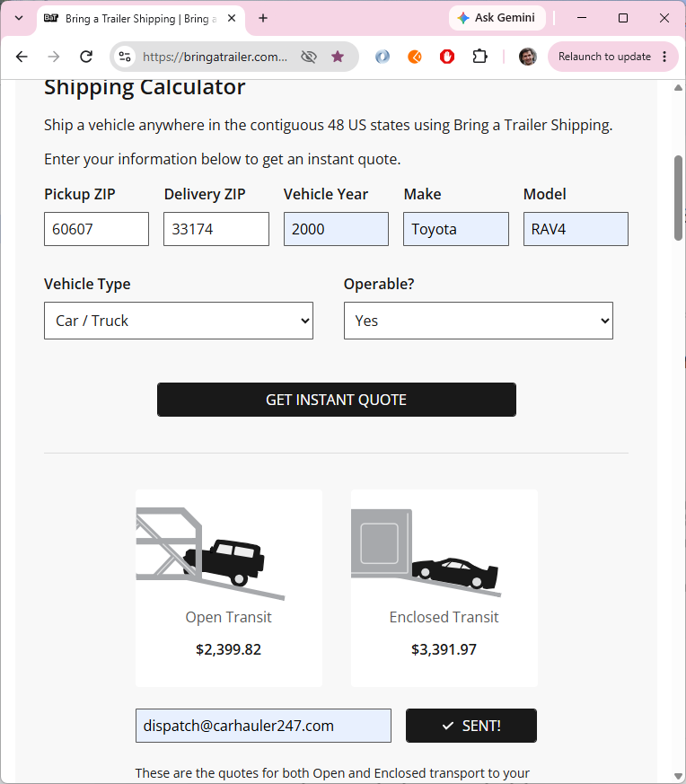Click the page vertical scrollbar thumb
Image resolution: width=686 pixels, height=784 pixels.
[x=679, y=198]
